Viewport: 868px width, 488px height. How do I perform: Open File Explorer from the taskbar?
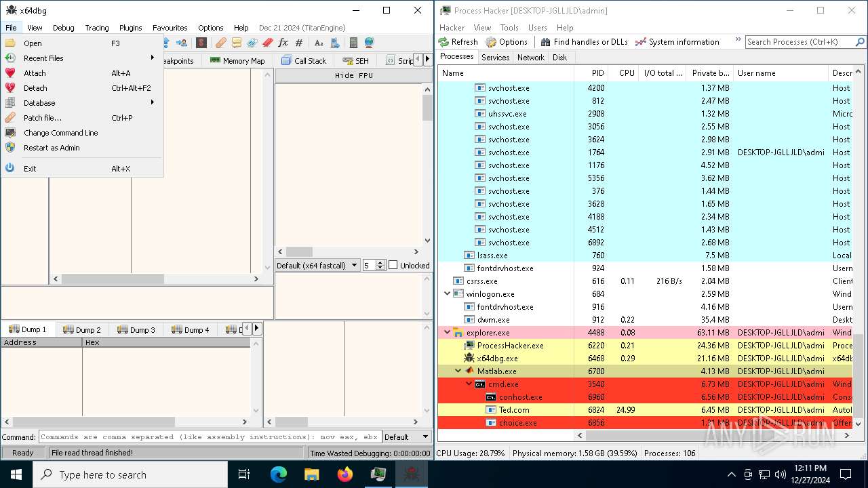tap(312, 474)
